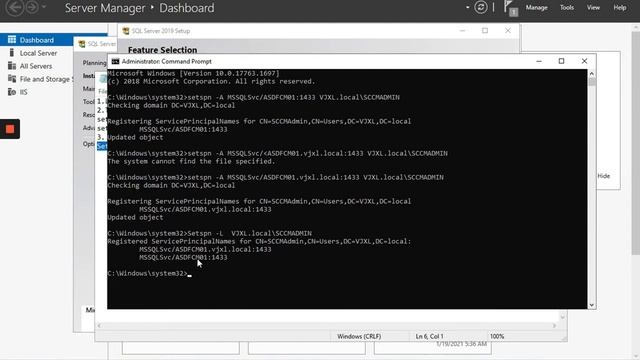The width and height of the screenshot is (640, 360).
Task: Open the View menu
Action: (593, 7)
